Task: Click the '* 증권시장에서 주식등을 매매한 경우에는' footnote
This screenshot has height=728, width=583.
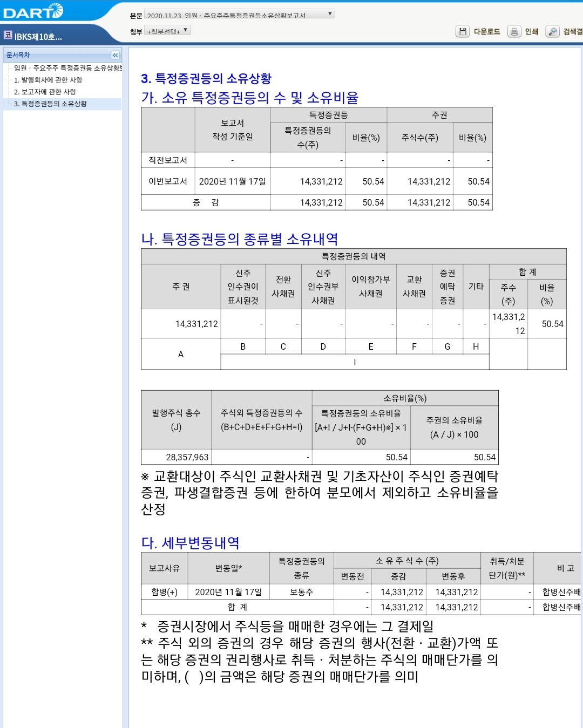Action: pyautogui.click(x=287, y=627)
